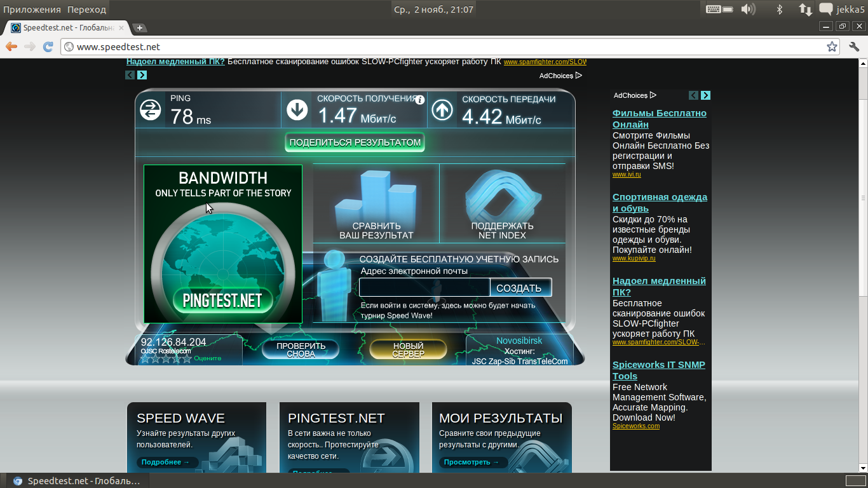Click the info icon near download speed
Image resolution: width=868 pixels, height=488 pixels.
click(419, 100)
